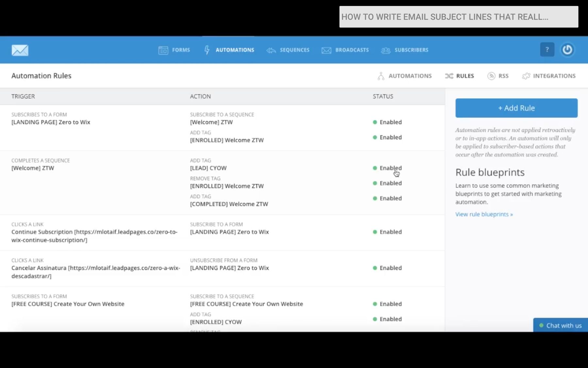
Task: Click action subscribe to sequence [Welcome] ZTW
Action: point(211,122)
